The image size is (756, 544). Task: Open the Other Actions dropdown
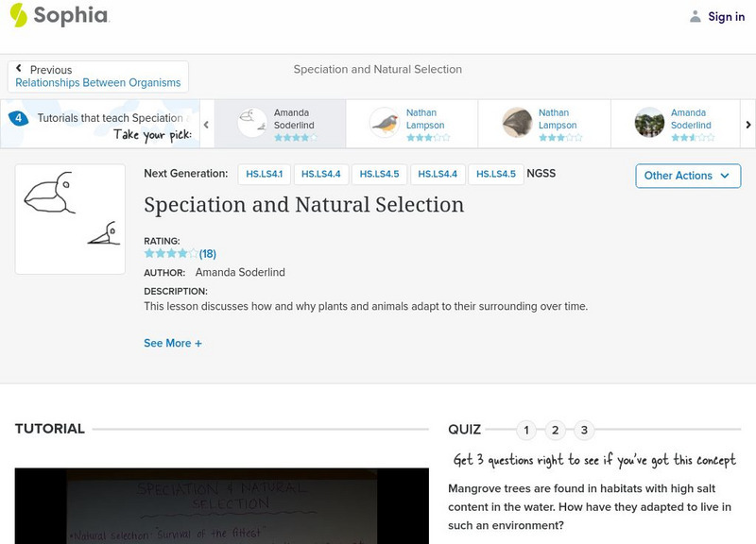pos(687,176)
